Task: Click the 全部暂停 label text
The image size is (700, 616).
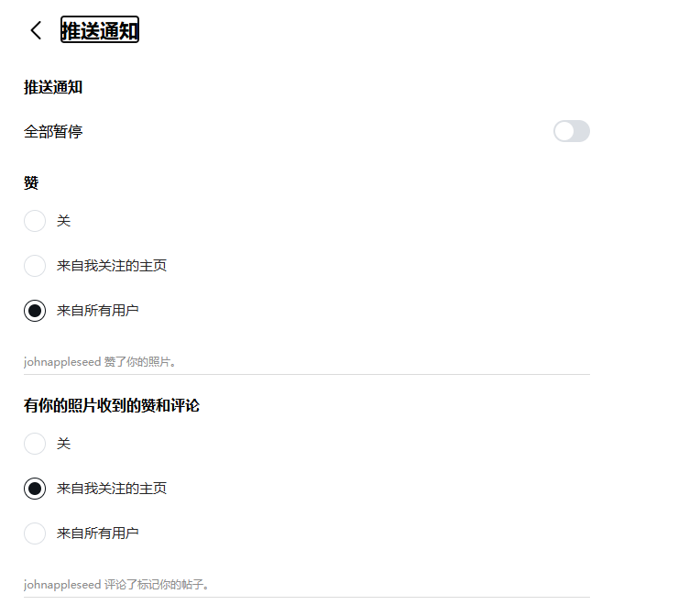Action: tap(53, 132)
